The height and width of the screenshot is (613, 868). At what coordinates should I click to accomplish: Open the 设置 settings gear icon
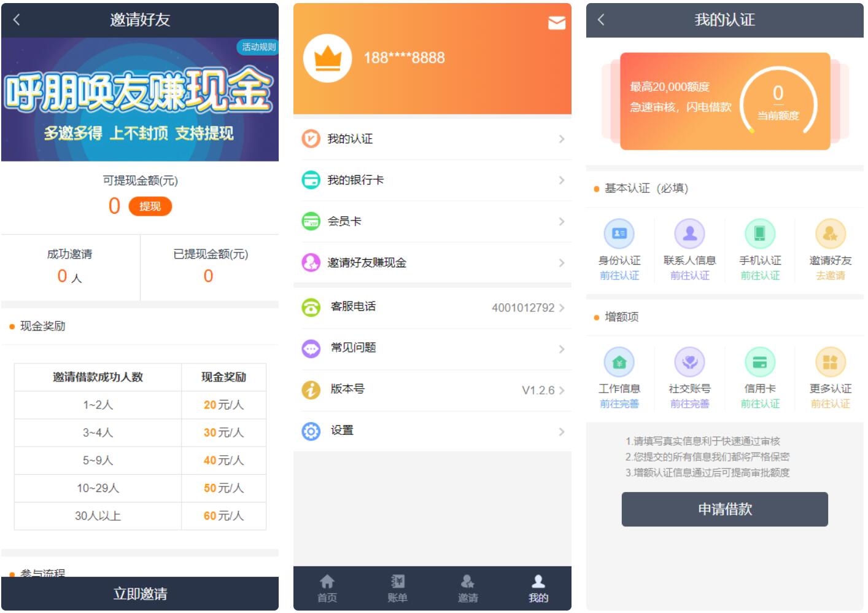point(312,431)
